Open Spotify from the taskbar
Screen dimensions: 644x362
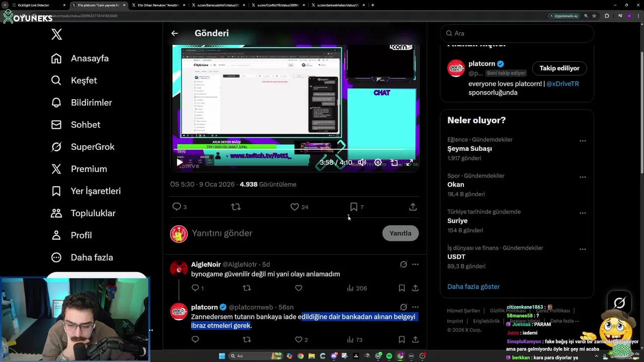tap(389, 356)
